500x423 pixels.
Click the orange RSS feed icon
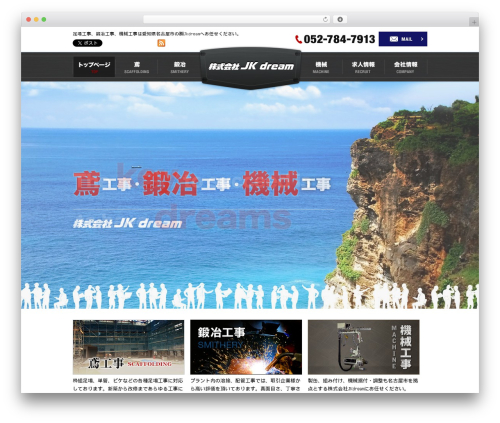click(x=161, y=43)
